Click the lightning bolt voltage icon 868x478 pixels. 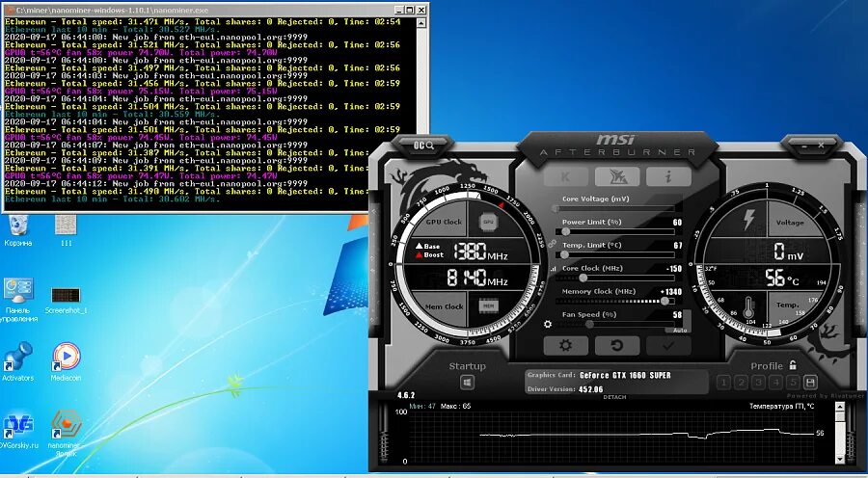pyautogui.click(x=748, y=220)
